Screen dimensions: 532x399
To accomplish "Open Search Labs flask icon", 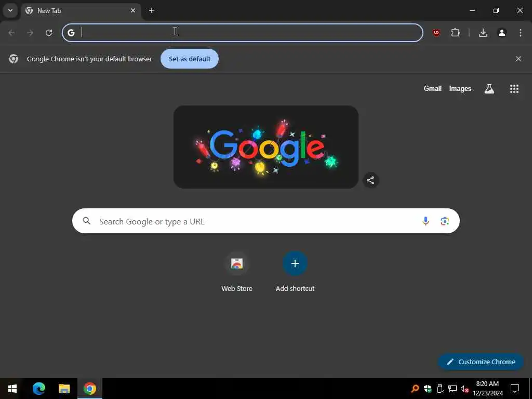I will 489,88.
